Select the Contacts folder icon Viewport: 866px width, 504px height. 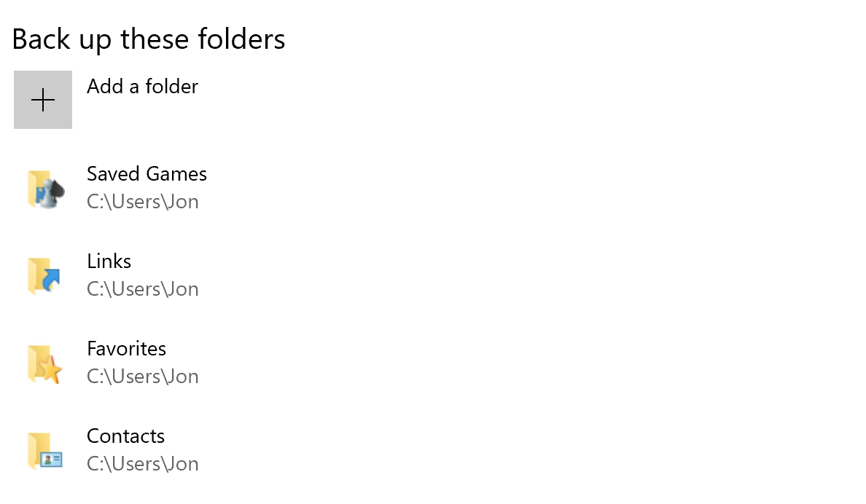[45, 451]
